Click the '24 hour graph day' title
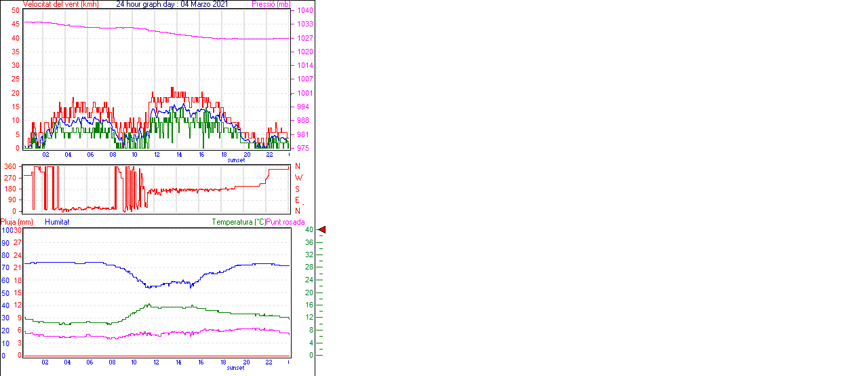 (172, 4)
